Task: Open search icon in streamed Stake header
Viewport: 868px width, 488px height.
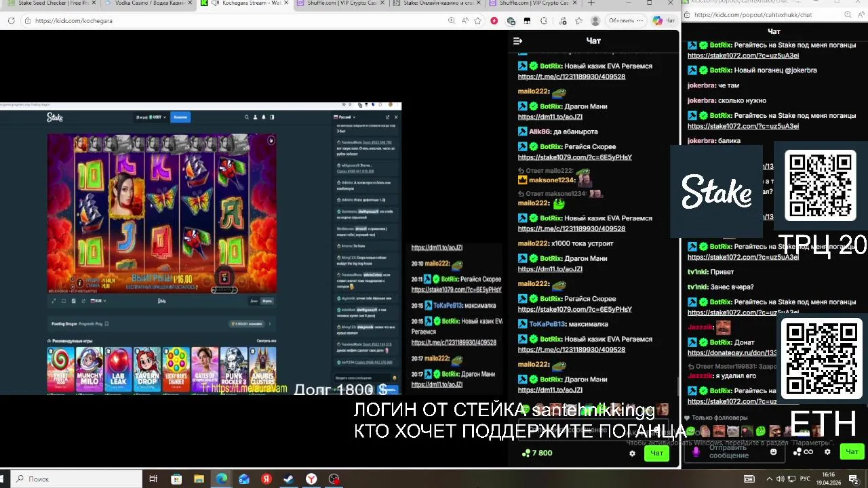Action: 247,117
